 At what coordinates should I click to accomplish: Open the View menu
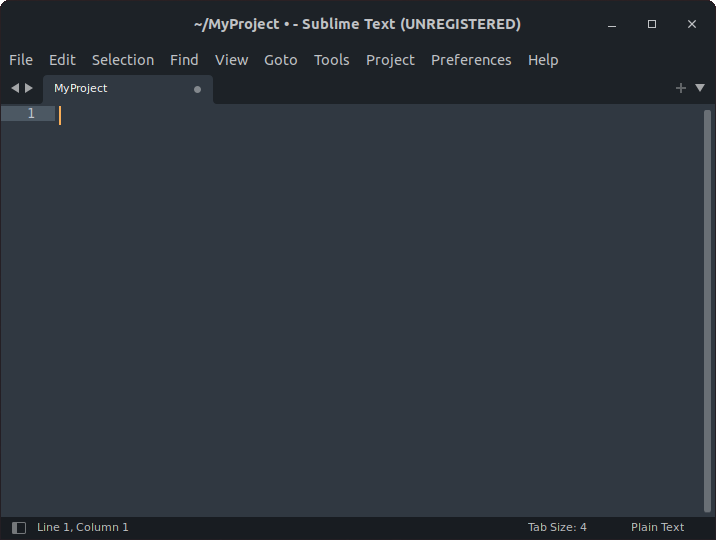(x=232, y=60)
